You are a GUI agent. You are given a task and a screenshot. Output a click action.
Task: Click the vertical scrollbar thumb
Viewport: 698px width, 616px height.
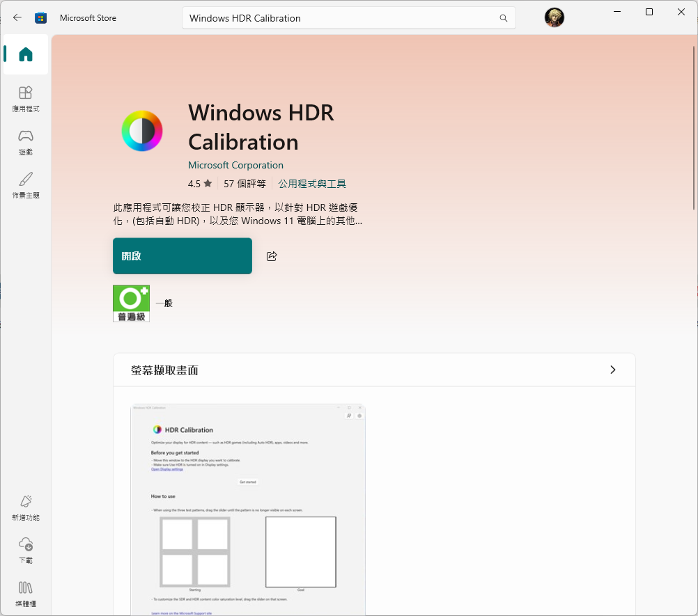click(x=694, y=128)
